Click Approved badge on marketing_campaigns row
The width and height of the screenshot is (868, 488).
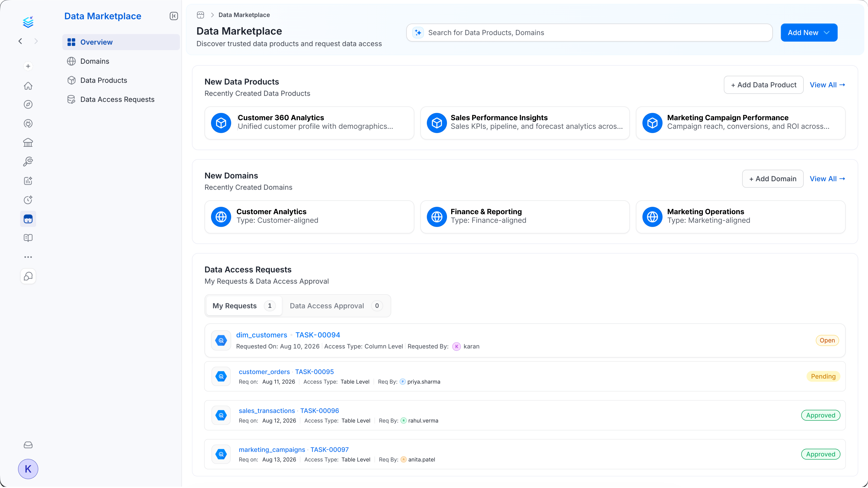click(x=821, y=454)
